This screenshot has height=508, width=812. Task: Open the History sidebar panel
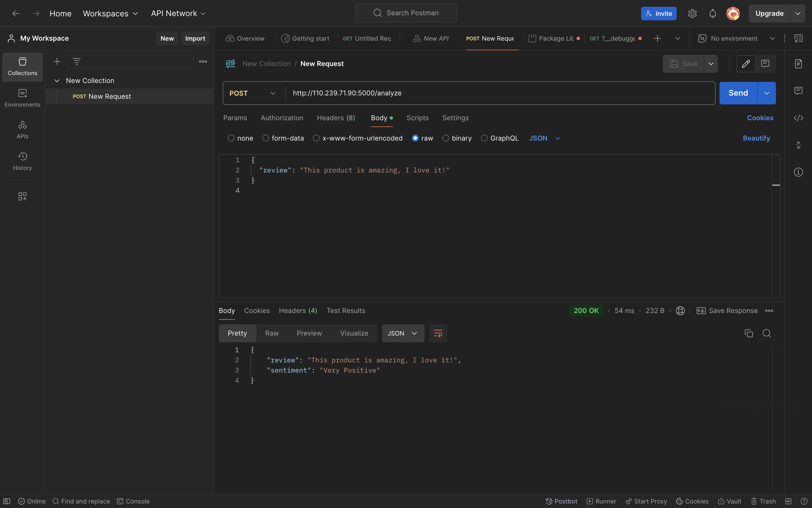coord(23,161)
